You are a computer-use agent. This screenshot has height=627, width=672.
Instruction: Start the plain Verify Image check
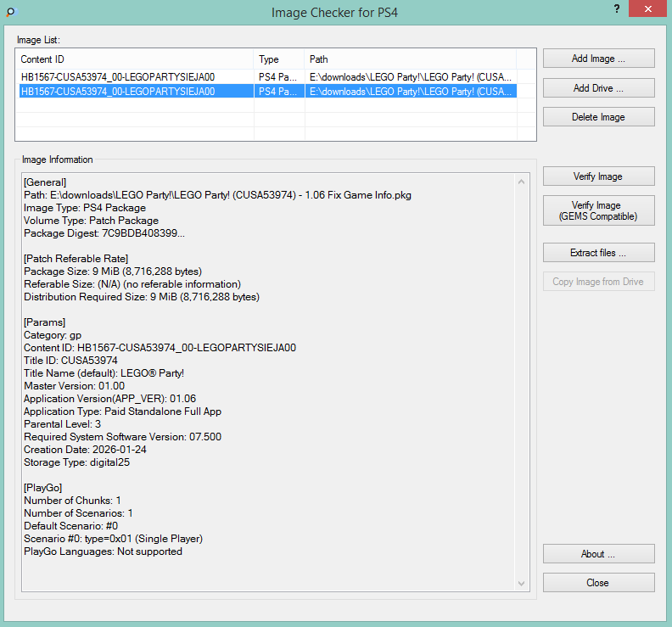598,176
